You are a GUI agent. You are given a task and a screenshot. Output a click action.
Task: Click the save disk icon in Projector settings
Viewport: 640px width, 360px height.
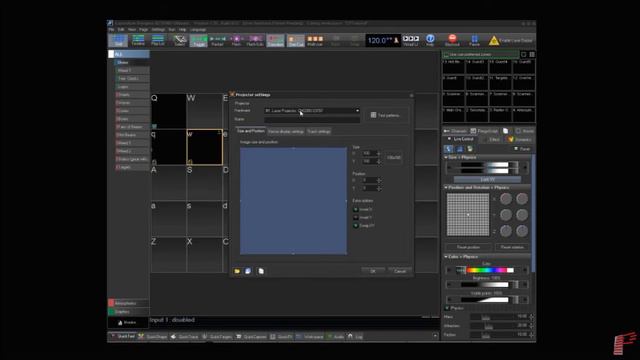coord(248,271)
